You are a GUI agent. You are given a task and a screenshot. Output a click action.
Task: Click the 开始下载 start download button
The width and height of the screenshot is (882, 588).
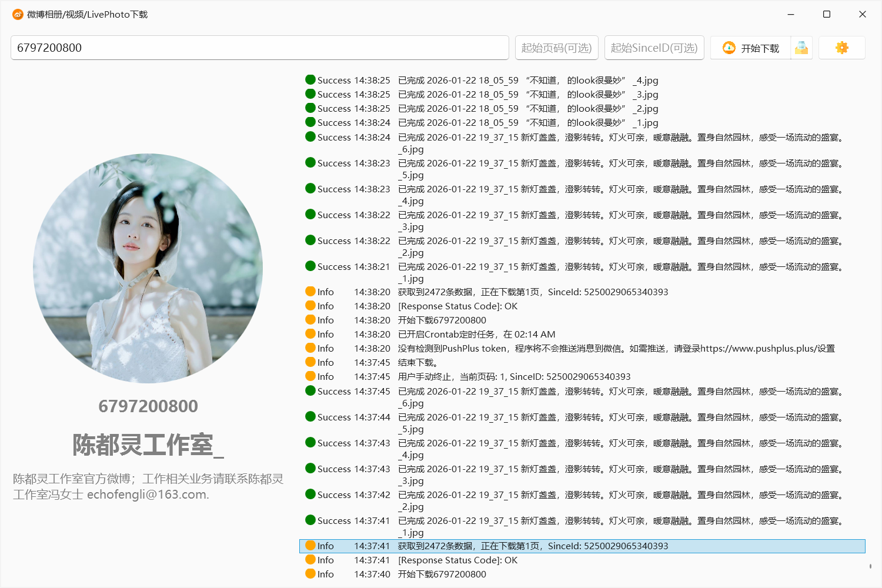(750, 48)
